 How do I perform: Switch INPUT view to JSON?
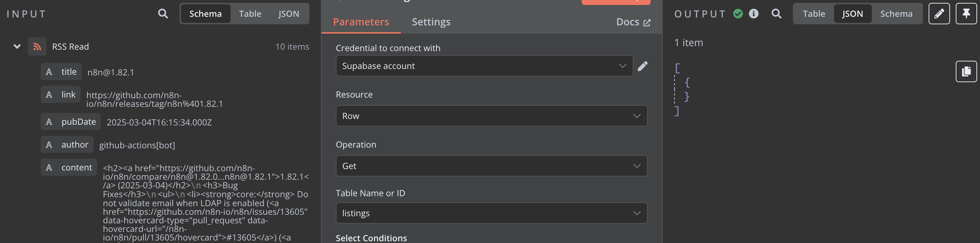(x=288, y=14)
